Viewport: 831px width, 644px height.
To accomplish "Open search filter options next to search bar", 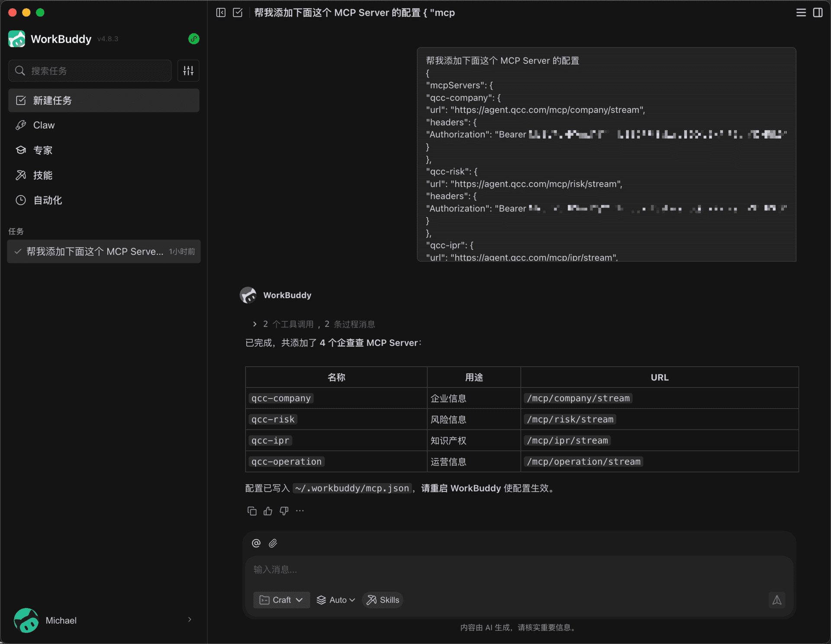I will click(x=188, y=71).
